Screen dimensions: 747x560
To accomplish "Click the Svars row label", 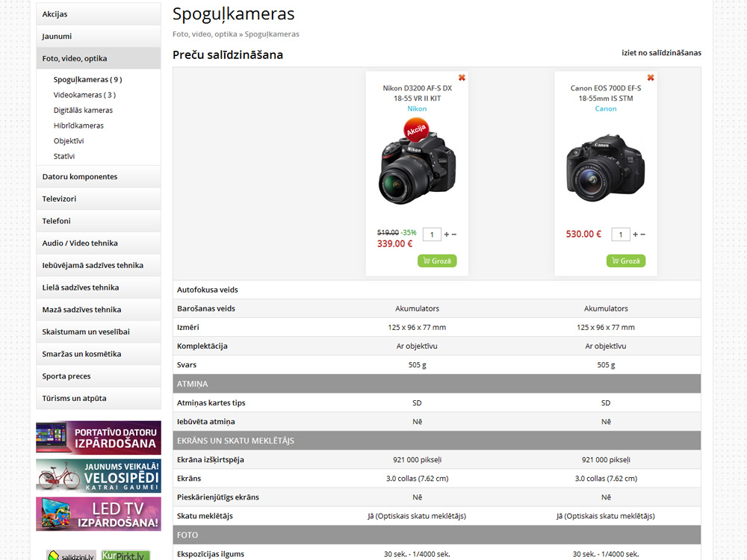I will coord(186,365).
